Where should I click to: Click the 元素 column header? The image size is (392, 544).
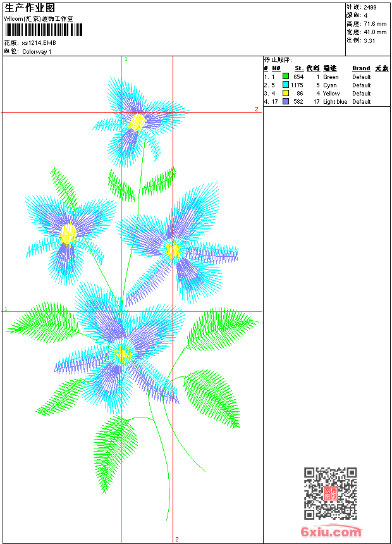382,68
